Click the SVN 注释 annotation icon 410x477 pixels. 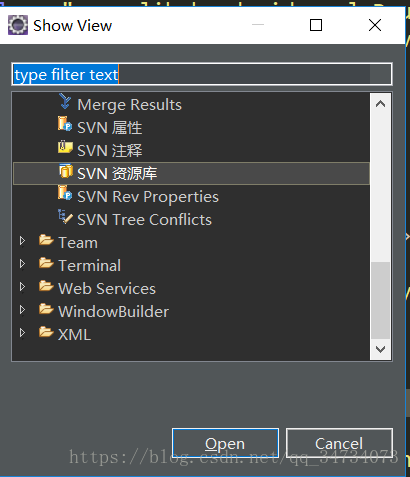click(65, 147)
